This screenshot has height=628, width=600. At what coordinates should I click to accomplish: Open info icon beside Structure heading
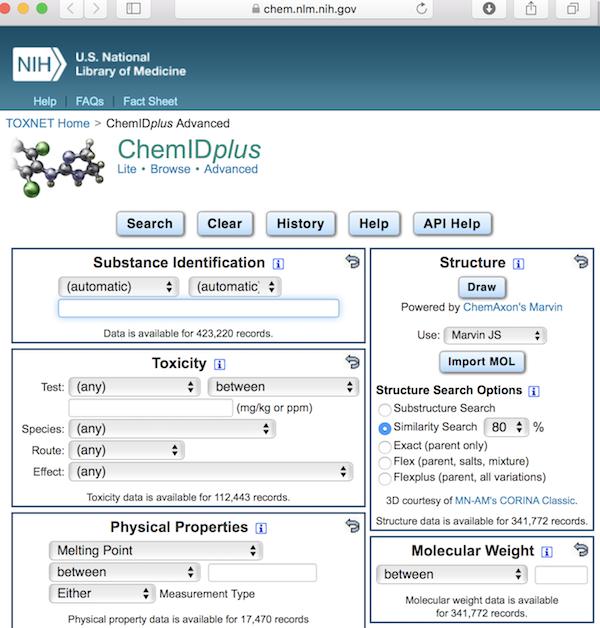(x=519, y=264)
